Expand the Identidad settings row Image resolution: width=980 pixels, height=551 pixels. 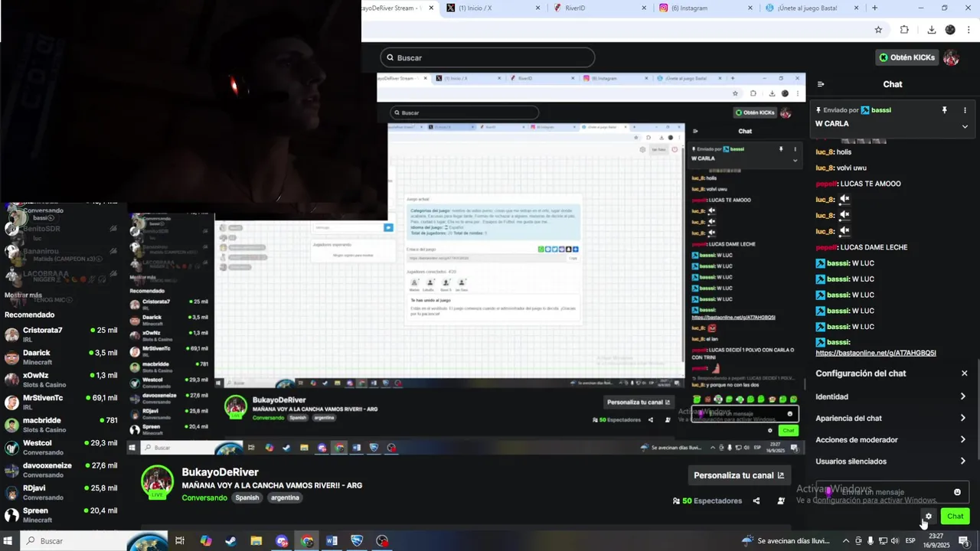pyautogui.click(x=891, y=396)
